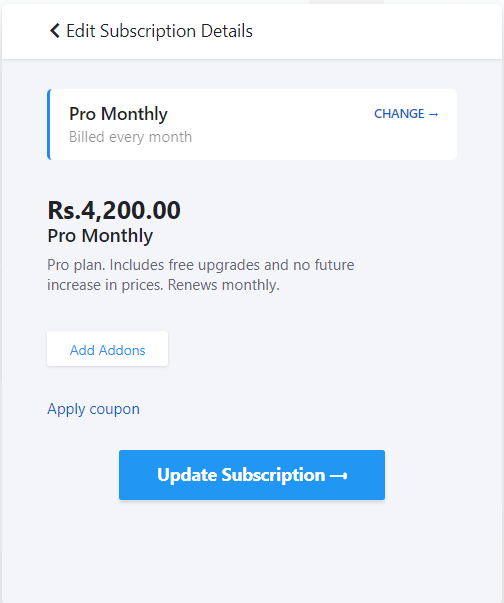This screenshot has height=603, width=504.
Task: Select the Edit Subscription Details header title
Action: (160, 31)
